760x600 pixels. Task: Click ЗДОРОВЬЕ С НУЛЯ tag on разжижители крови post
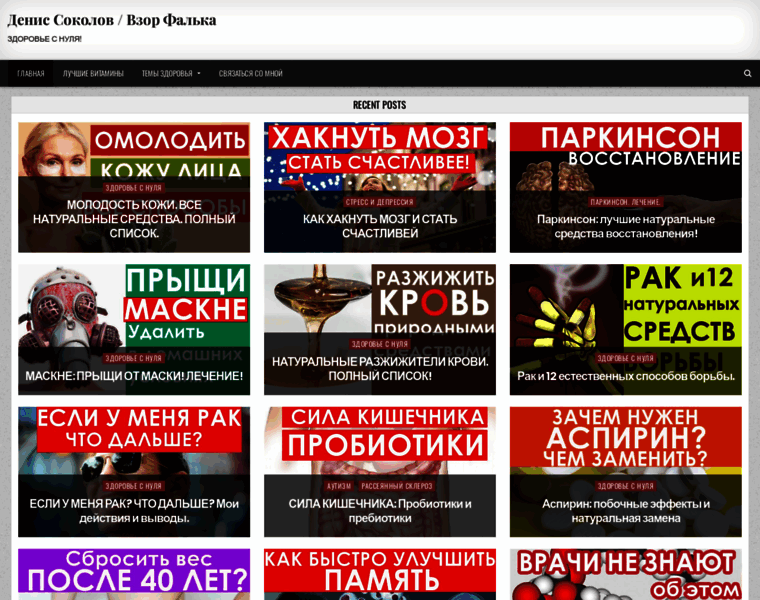click(380, 344)
